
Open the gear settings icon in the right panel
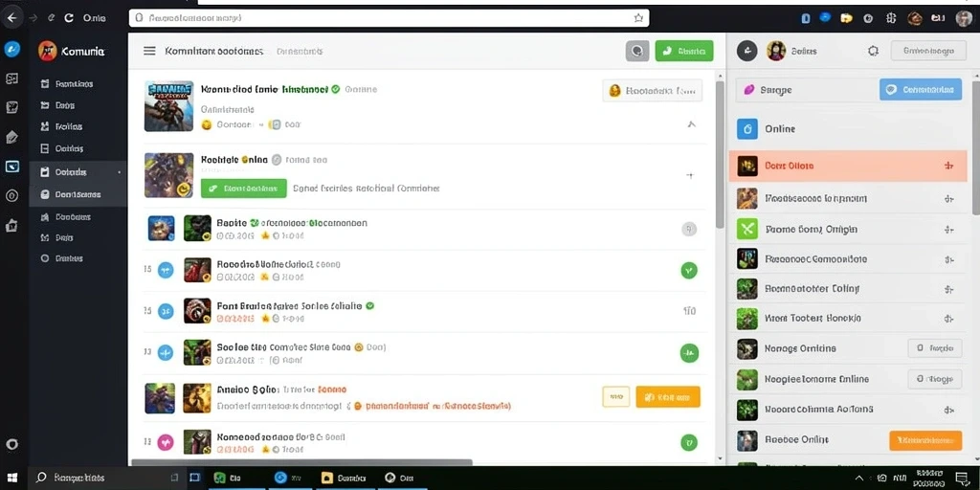pos(873,52)
